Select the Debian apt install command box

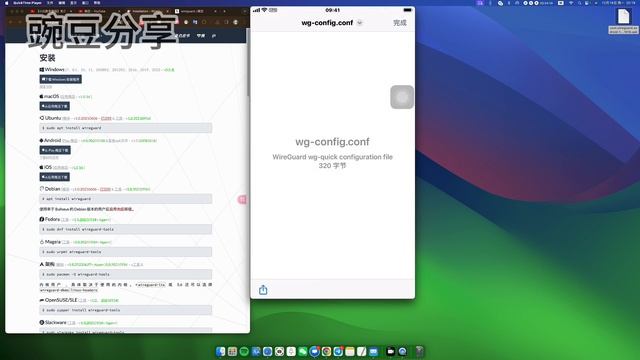coord(126,199)
